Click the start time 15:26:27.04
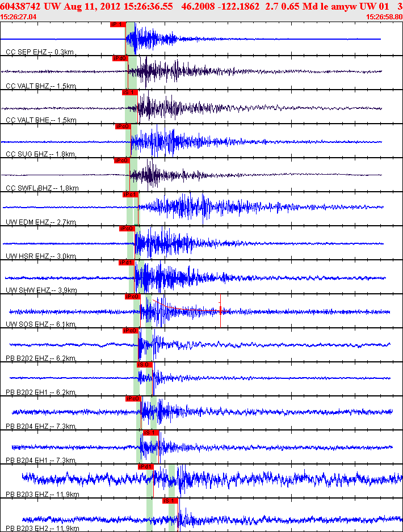Screen dimensions: 403x532 [18, 16]
